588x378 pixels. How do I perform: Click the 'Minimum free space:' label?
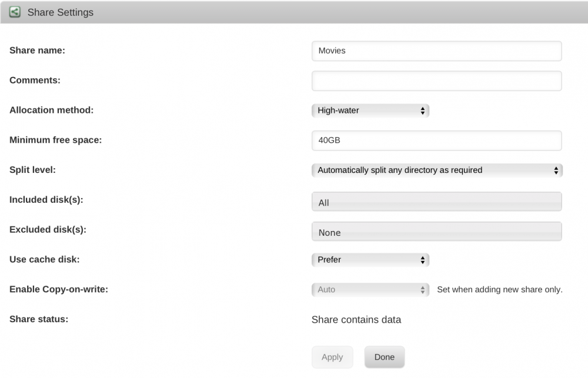point(55,140)
